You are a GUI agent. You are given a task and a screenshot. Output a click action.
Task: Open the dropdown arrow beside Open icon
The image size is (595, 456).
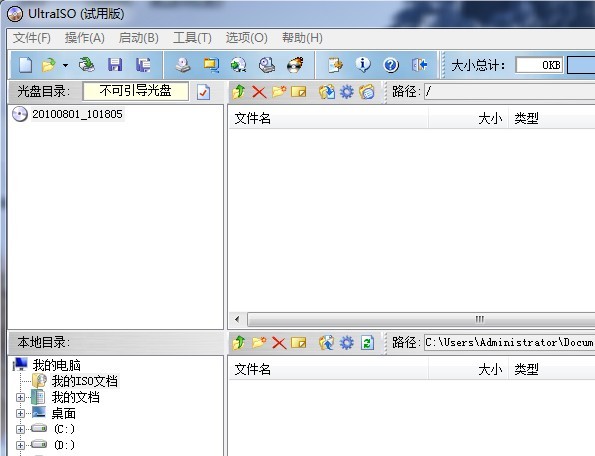click(66, 65)
